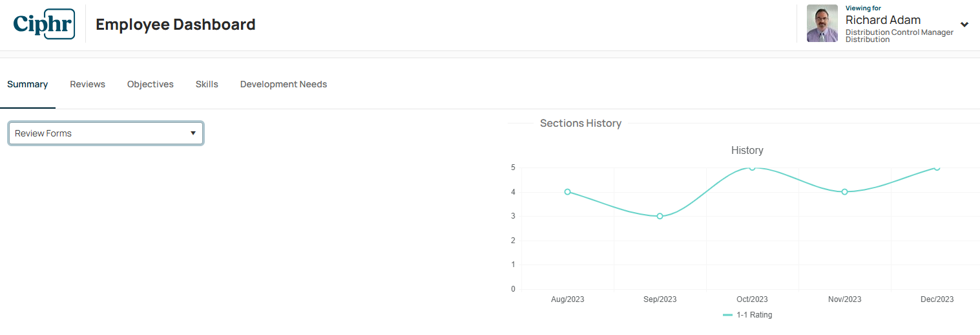This screenshot has height=335, width=980.
Task: Select the Aug/2023 data point on chart
Action: pos(567,191)
